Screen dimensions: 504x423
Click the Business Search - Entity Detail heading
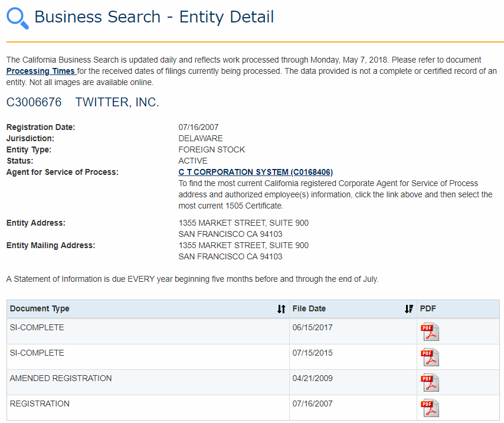[x=154, y=17]
